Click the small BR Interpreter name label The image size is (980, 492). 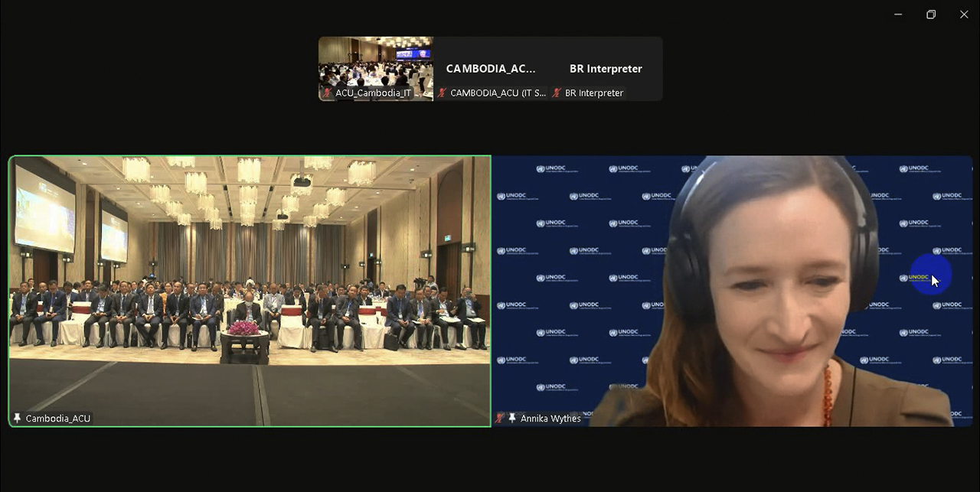coord(594,93)
